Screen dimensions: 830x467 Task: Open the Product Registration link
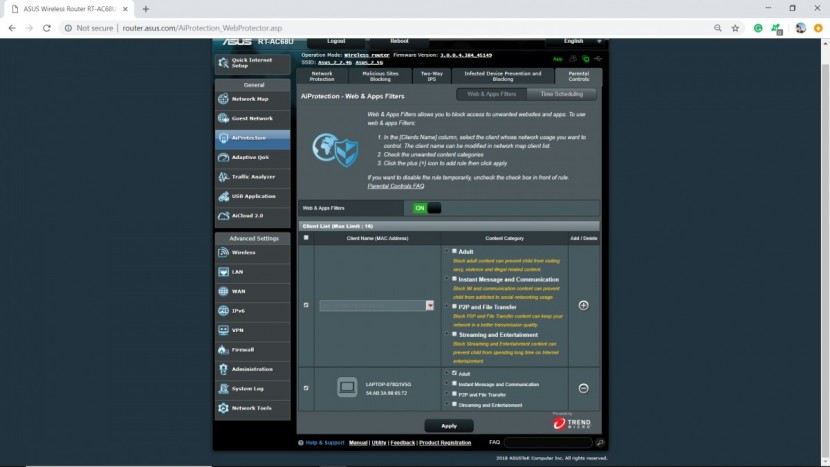point(445,443)
